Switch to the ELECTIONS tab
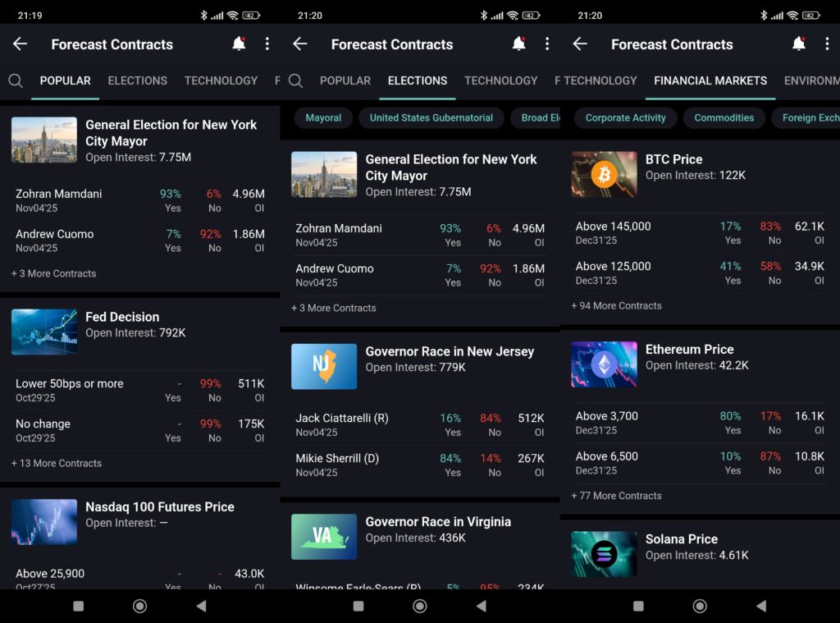The image size is (840, 623). tap(417, 80)
